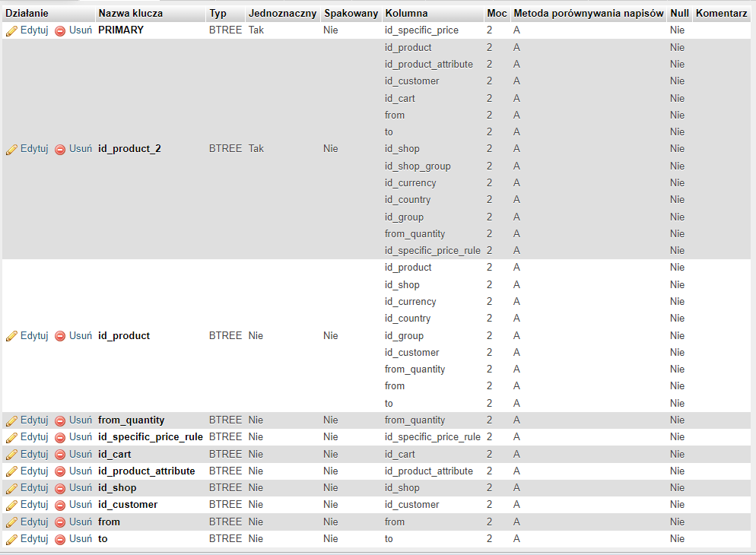Screen dimensions: 756x555
Task: Click delete icon for id_shop index
Action: tap(60, 489)
